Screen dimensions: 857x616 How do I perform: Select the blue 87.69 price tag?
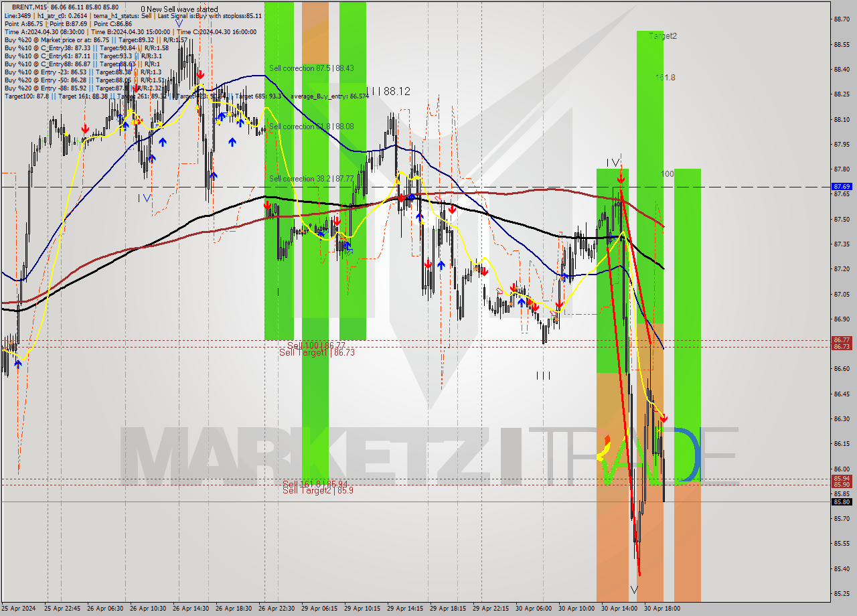(842, 186)
